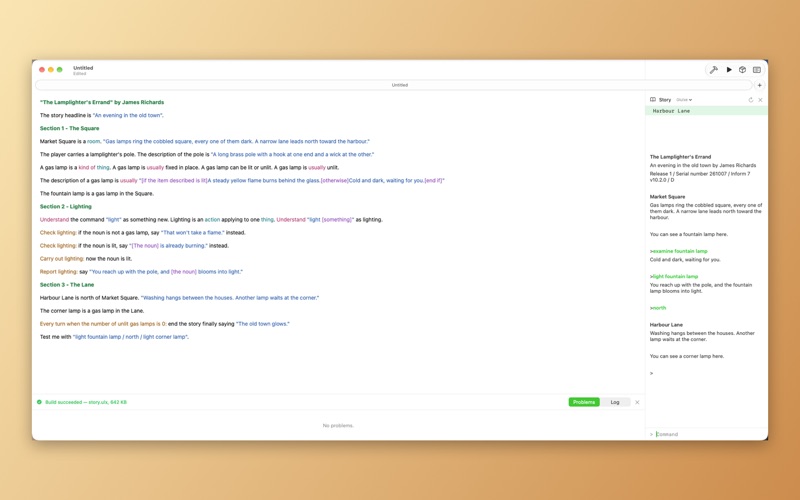Toggle the side panel layout icon
800x500 pixels.
[757, 70]
